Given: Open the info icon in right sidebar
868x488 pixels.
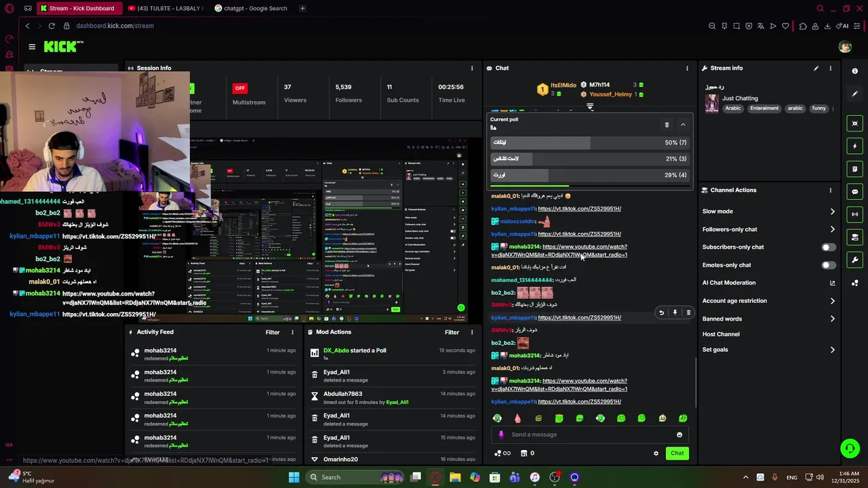Looking at the screenshot, I should (854, 71).
